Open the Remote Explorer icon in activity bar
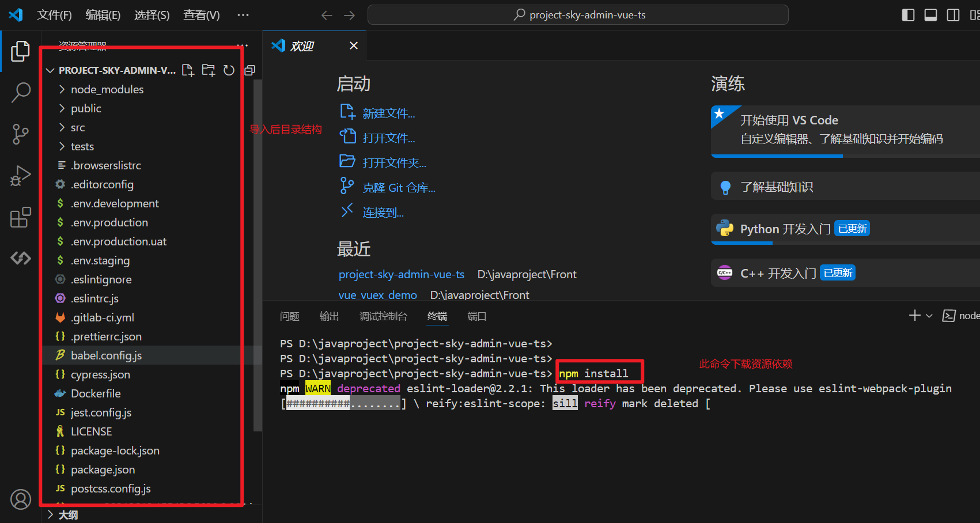The image size is (980, 523). coord(20,258)
